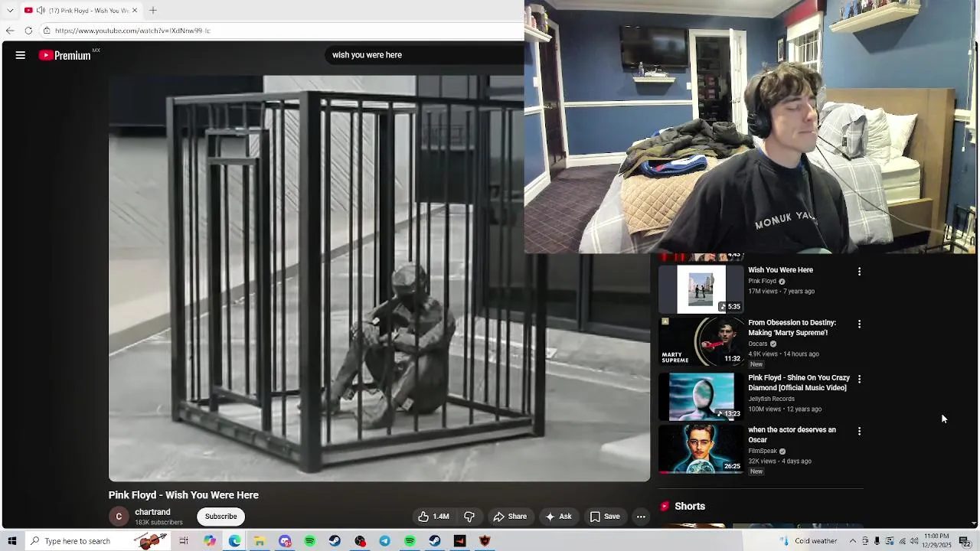Open the YouTube hamburger guide menu
The width and height of the screenshot is (980, 551).
21,55
